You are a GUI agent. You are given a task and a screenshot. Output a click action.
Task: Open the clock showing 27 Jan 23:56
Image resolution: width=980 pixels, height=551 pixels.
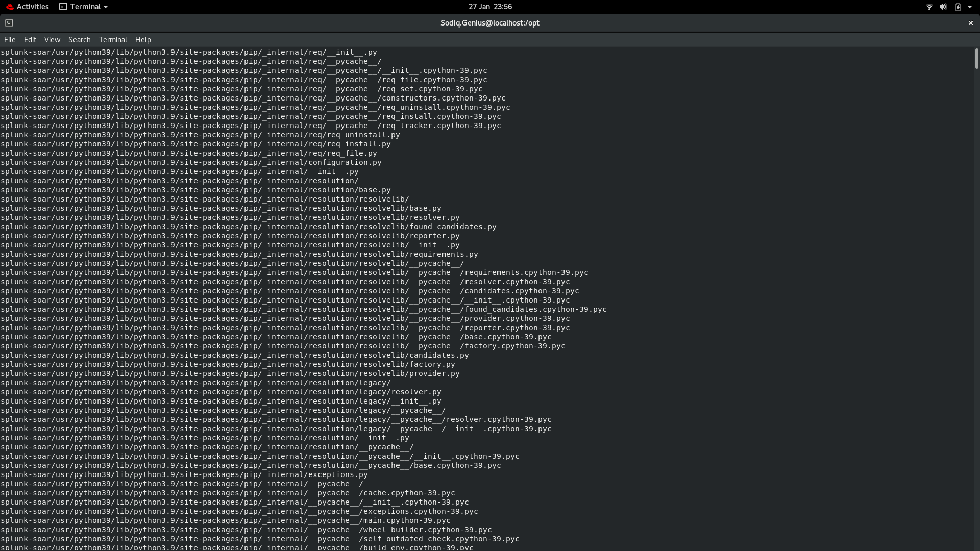pyautogui.click(x=490, y=7)
